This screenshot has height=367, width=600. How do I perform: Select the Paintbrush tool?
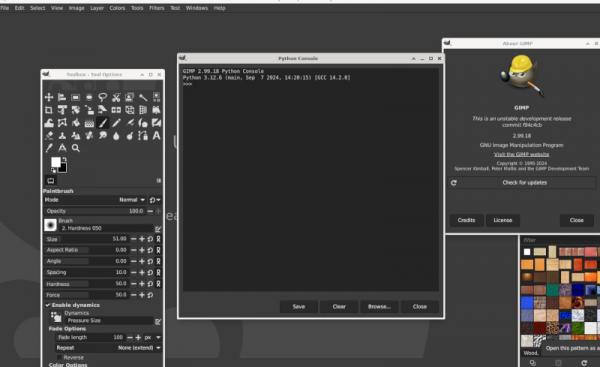[x=103, y=123]
